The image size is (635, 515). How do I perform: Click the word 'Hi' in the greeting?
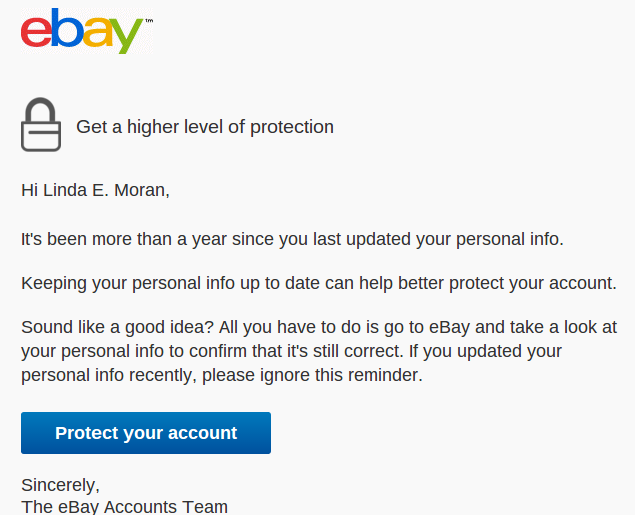30,189
